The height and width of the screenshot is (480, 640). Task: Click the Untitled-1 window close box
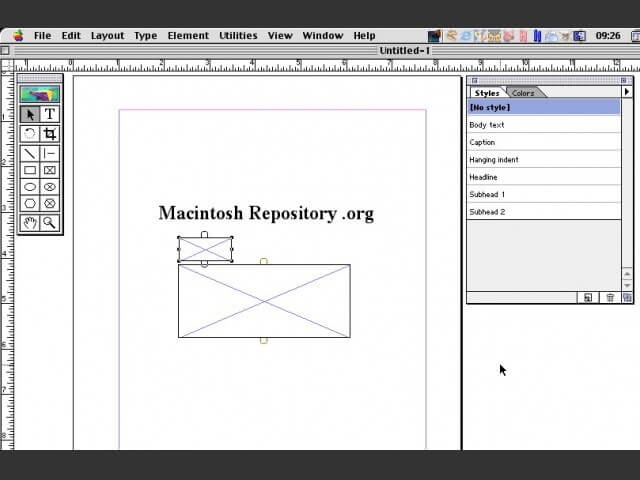[x=5, y=51]
